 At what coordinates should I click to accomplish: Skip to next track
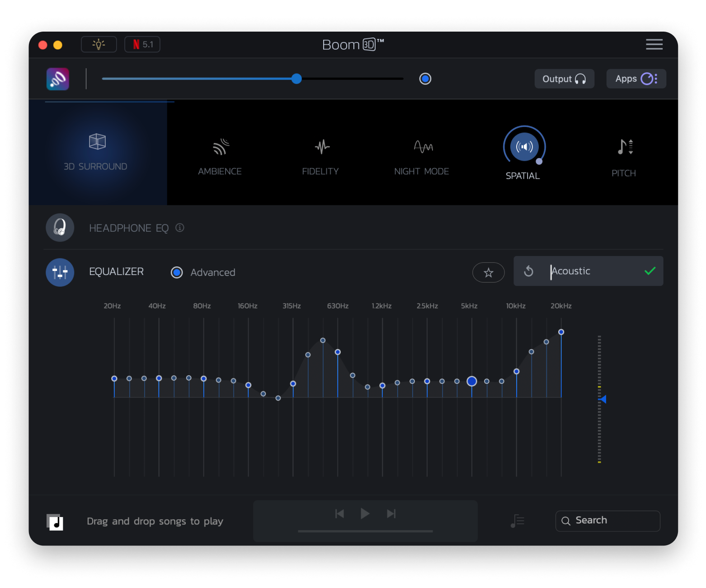click(391, 513)
